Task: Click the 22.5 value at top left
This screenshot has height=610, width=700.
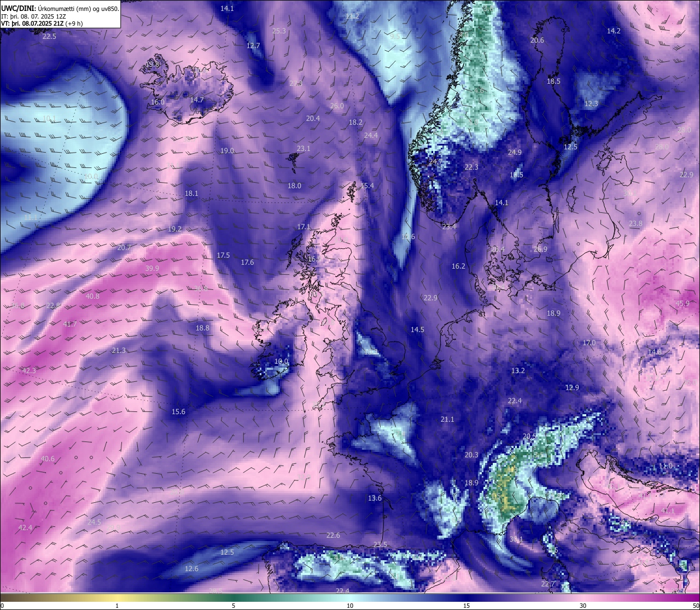Action: 49,37
